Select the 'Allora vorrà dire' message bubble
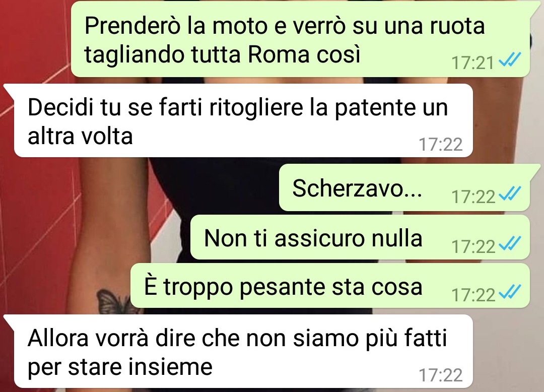This screenshot has height=392, width=544. tap(243, 351)
